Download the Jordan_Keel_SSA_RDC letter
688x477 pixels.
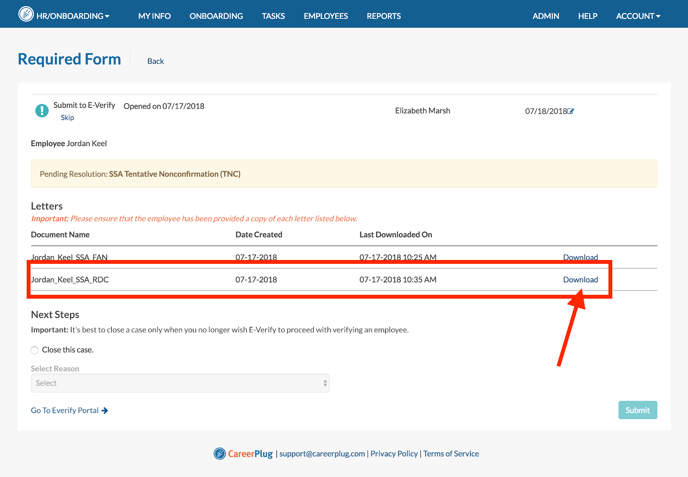point(580,280)
